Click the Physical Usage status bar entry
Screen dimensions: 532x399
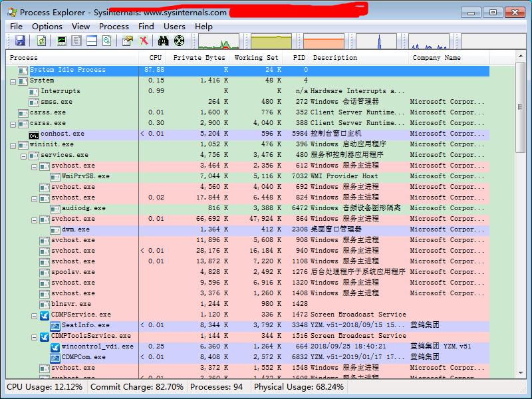pyautogui.click(x=299, y=387)
